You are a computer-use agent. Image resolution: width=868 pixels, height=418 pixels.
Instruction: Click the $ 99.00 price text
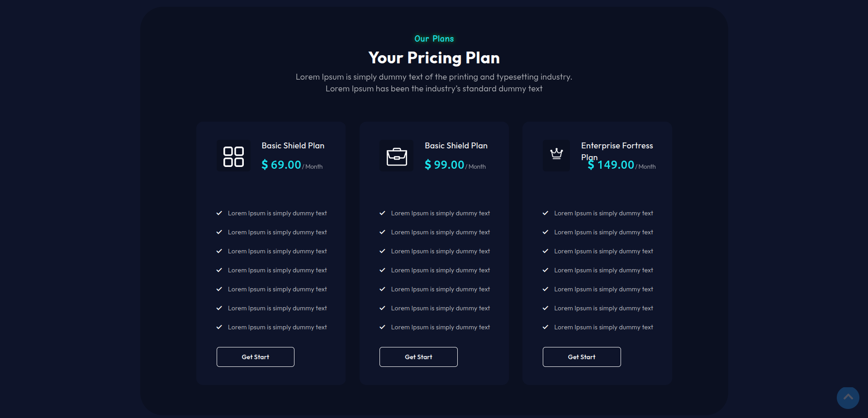pos(445,165)
